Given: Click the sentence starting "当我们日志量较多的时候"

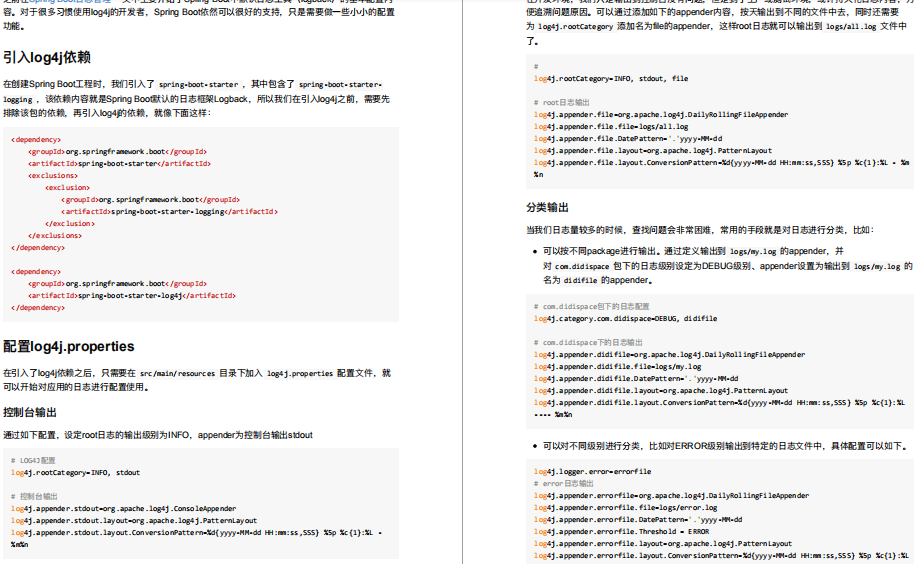Looking at the screenshot, I should tap(700, 230).
